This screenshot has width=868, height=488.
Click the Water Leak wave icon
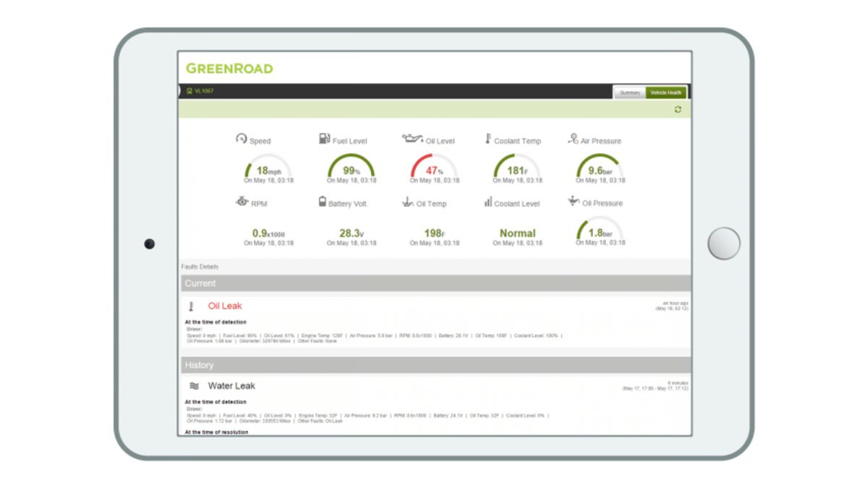195,385
